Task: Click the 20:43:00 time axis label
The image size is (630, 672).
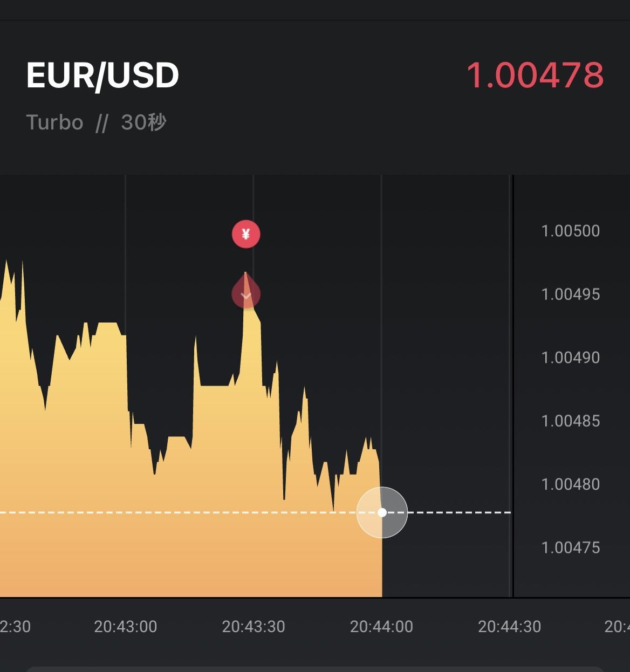Action: (x=125, y=627)
